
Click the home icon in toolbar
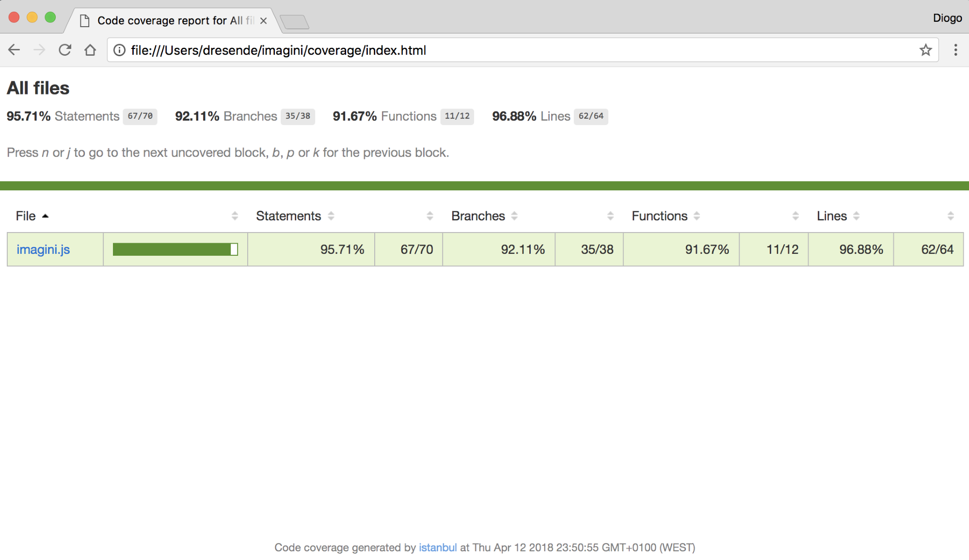[90, 50]
